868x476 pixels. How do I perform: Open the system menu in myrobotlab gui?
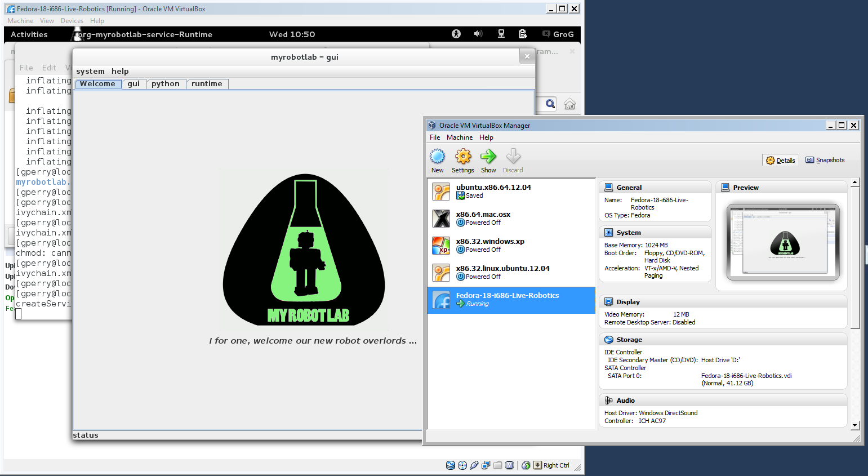[90, 71]
